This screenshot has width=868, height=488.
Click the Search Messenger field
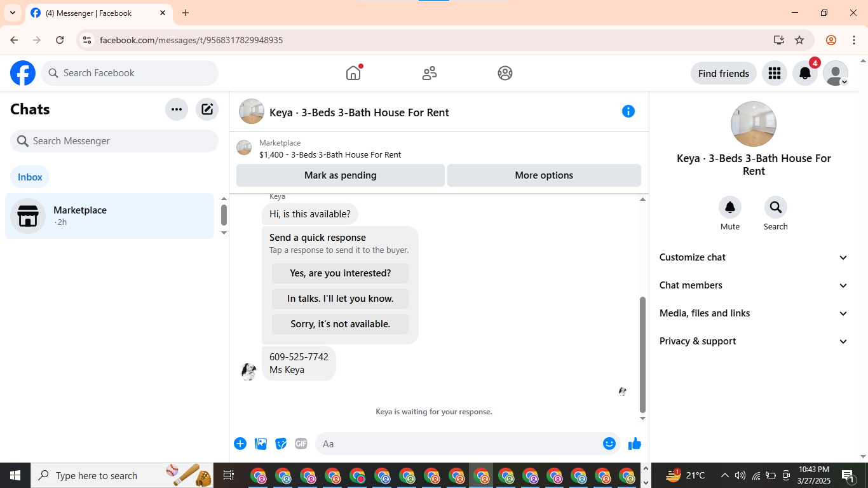pos(114,141)
